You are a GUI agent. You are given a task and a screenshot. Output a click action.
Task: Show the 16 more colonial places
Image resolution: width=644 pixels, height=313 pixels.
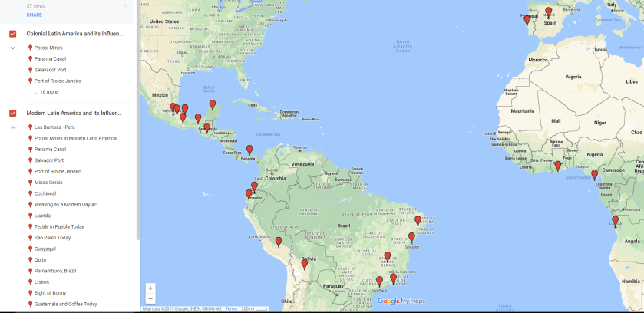[x=46, y=92]
